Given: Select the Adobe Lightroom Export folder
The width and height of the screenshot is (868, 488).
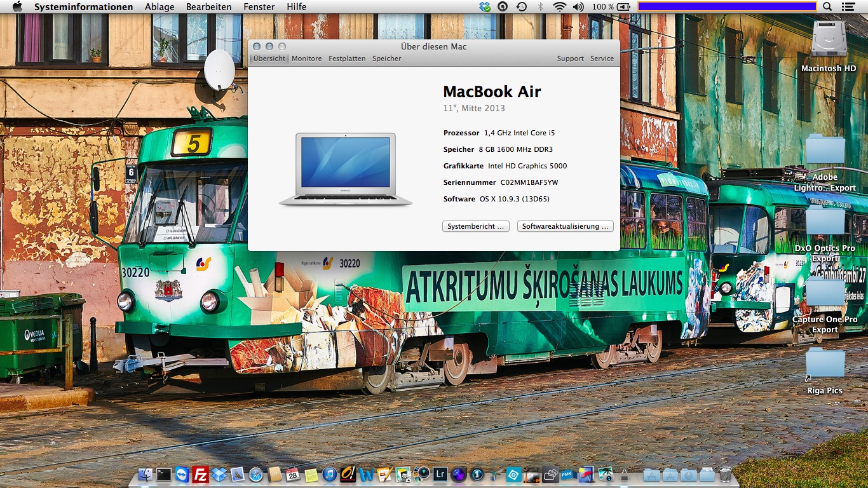Looking at the screenshot, I should [825, 163].
